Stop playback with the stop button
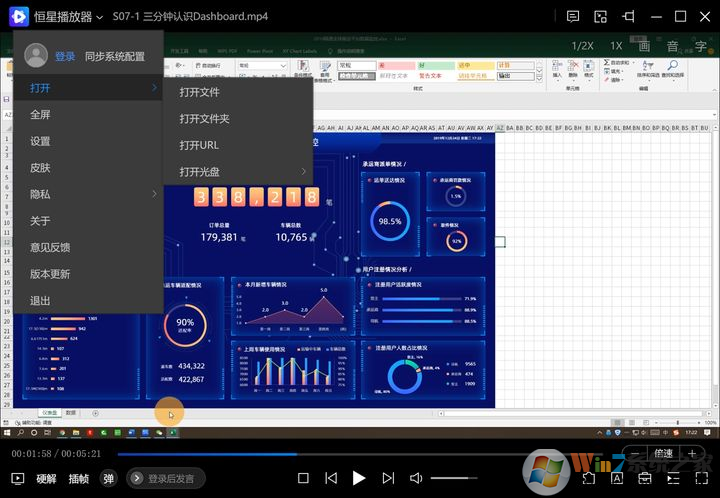 coord(303,478)
